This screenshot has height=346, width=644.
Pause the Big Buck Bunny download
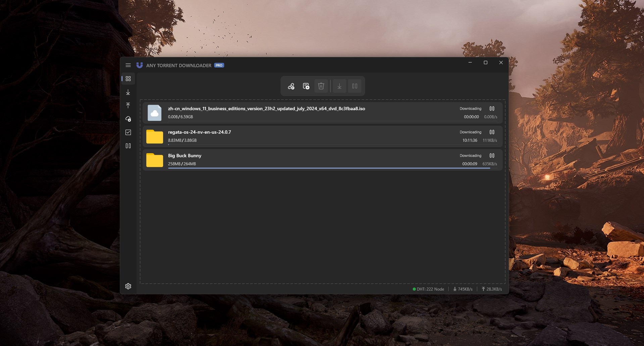tap(492, 156)
